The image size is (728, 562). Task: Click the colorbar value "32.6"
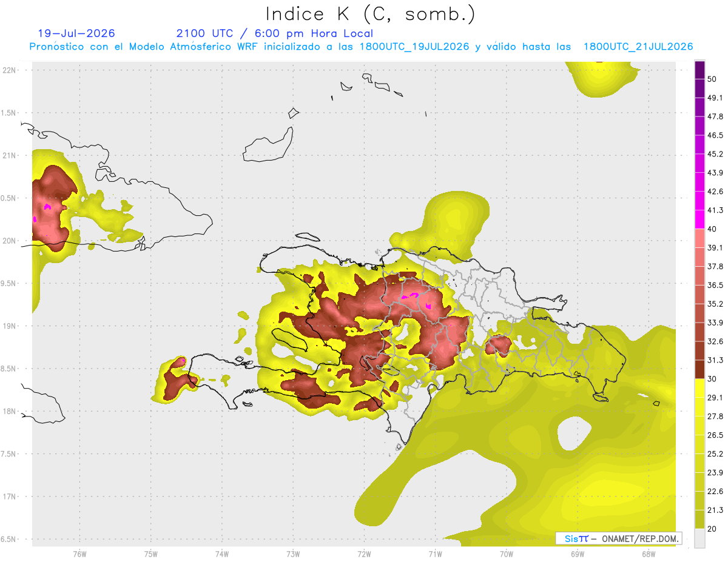[715, 341]
